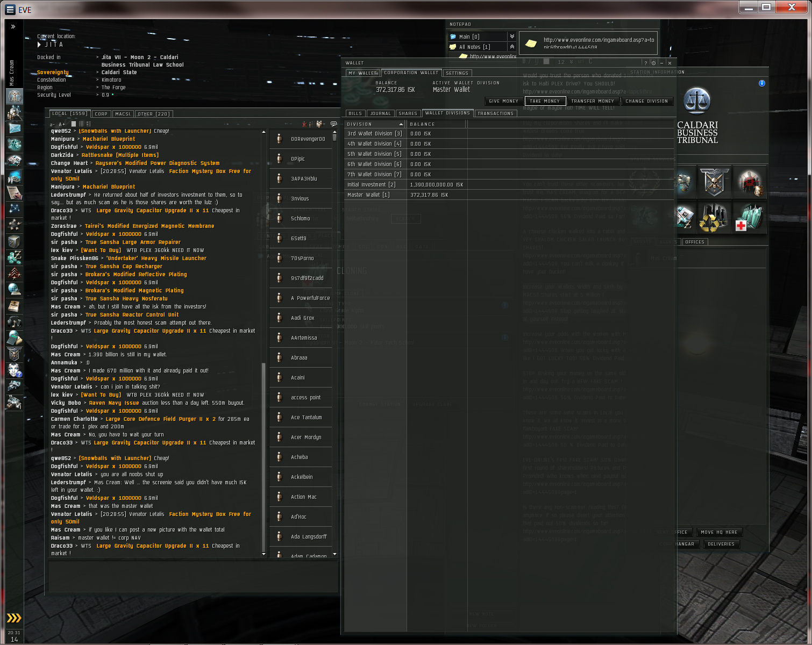Open EVE Mail envelope icon

[x=15, y=128]
